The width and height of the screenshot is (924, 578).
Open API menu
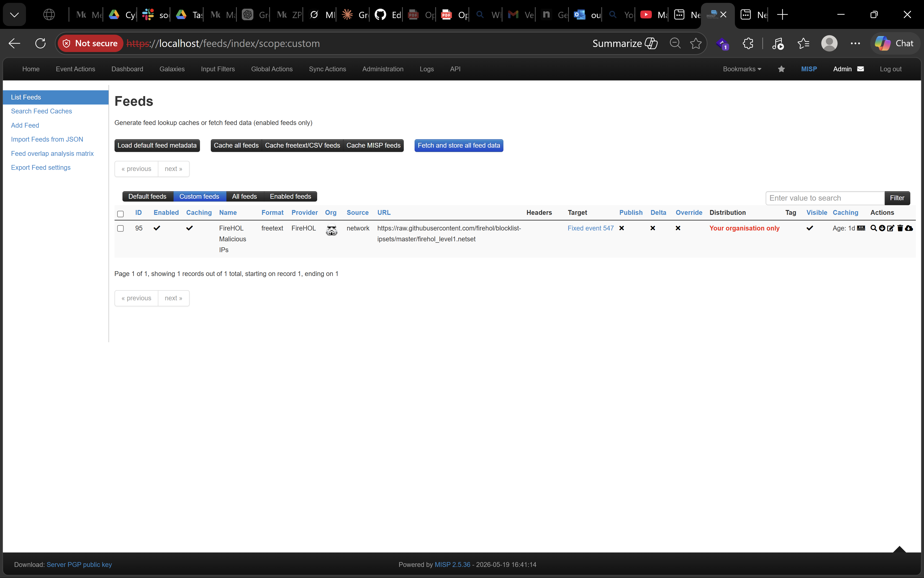[x=455, y=69]
